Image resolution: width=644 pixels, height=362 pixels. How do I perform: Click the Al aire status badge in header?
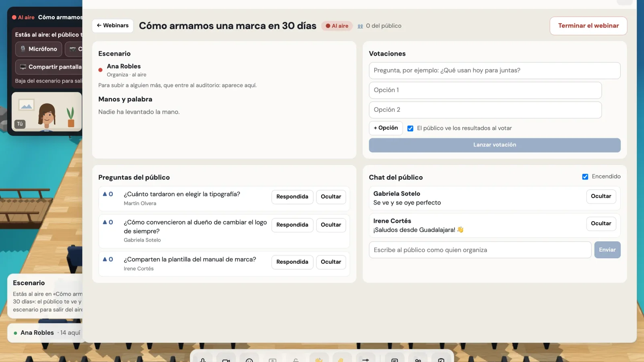(x=337, y=26)
